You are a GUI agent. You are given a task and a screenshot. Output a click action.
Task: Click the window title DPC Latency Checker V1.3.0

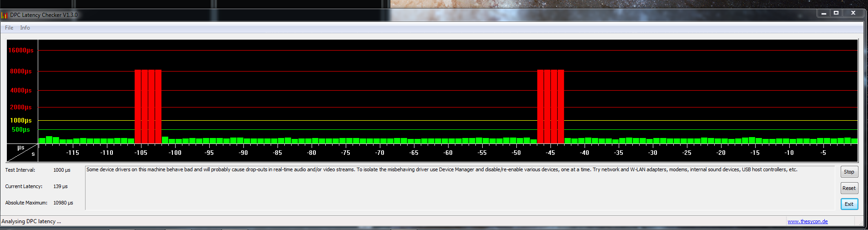coord(44,15)
